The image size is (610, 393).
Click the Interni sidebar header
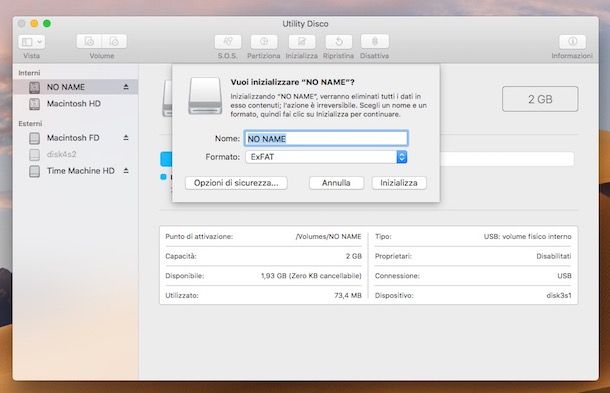pyautogui.click(x=29, y=73)
